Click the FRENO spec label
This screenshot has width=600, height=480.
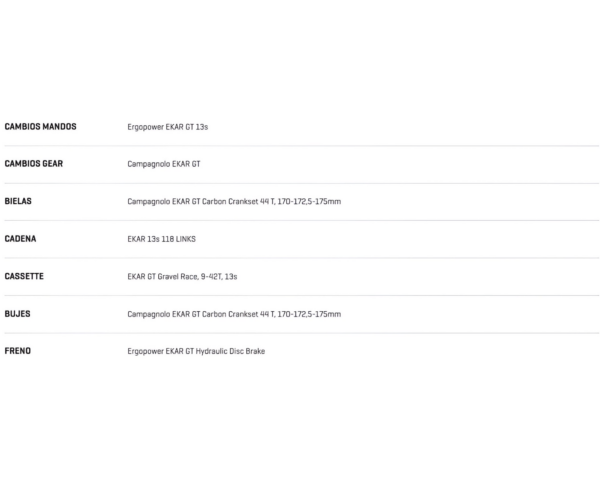18,351
